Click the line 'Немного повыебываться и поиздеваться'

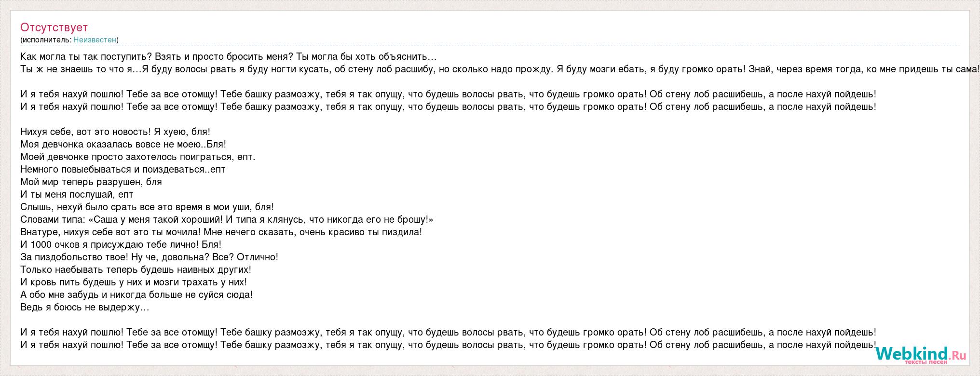coord(123,170)
